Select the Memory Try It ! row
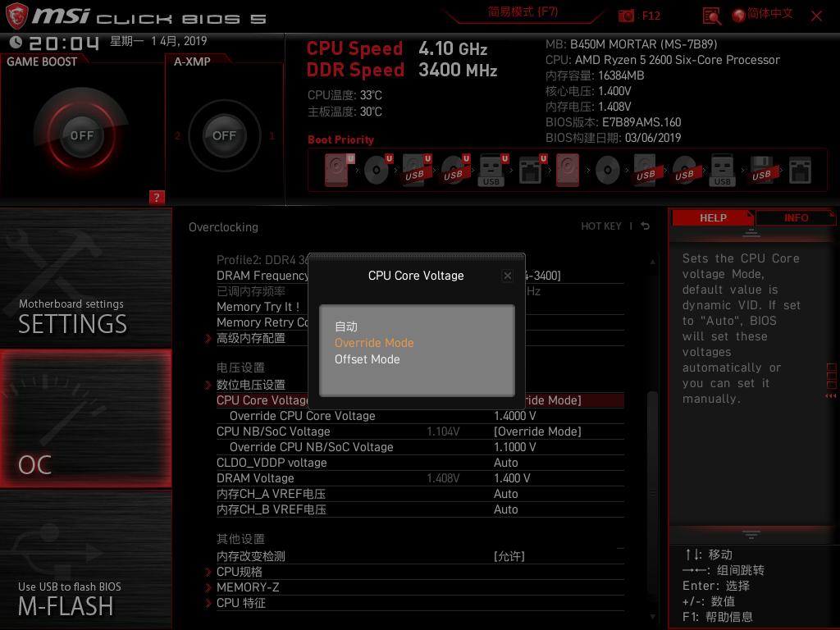The width and height of the screenshot is (840, 630). (420, 307)
